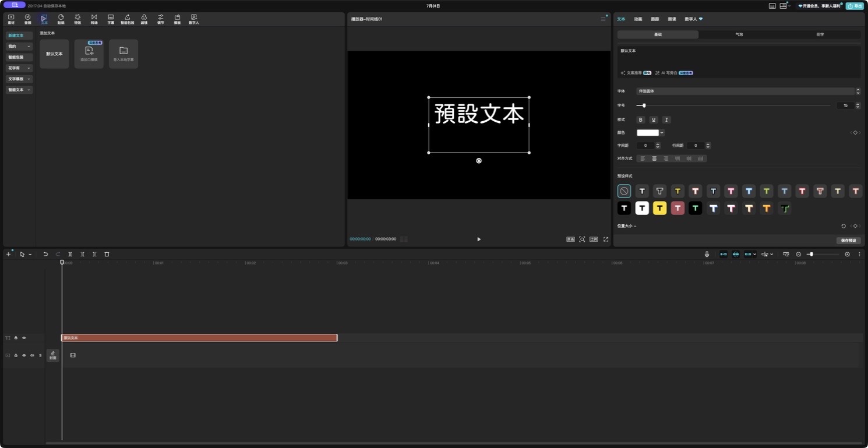The width and height of the screenshot is (868, 448).
Task: Open the 调节 adjustment panel
Action: pos(161,19)
